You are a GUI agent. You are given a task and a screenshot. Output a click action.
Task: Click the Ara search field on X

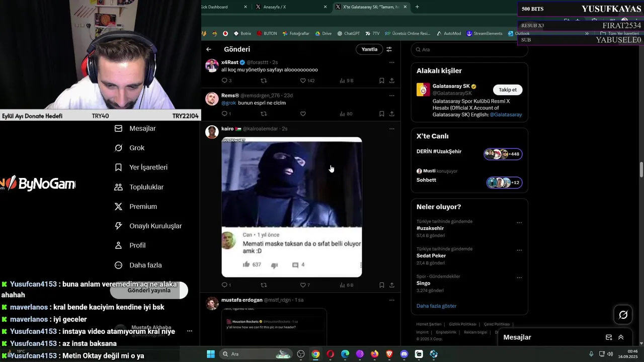(x=469, y=49)
